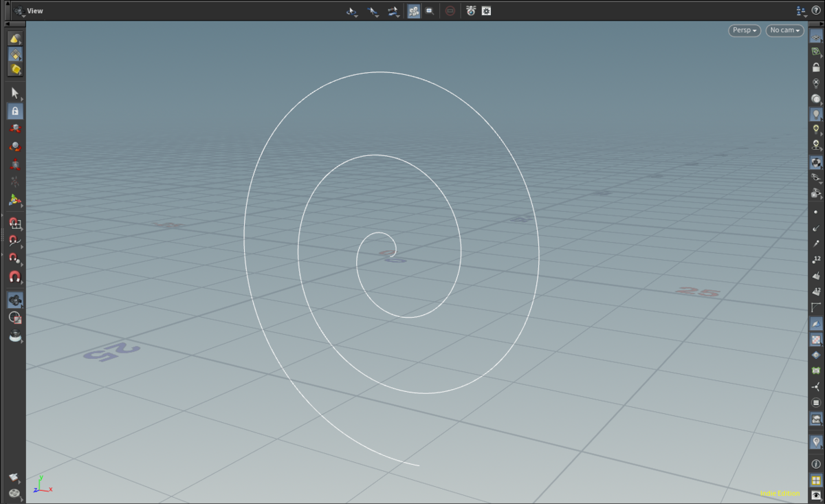The width and height of the screenshot is (825, 504).
Task: Toggle Secure Selection padlock on left toolbar
Action: pos(15,111)
